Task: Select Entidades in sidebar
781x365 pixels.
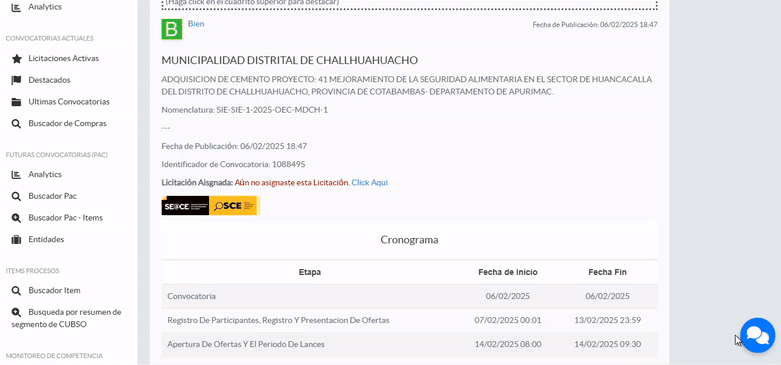Action: click(46, 240)
